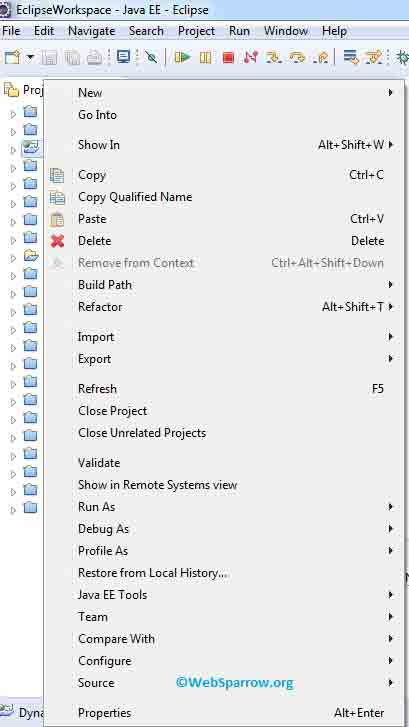
Task: Click the Resume debug toolbar icon
Action: click(x=182, y=57)
